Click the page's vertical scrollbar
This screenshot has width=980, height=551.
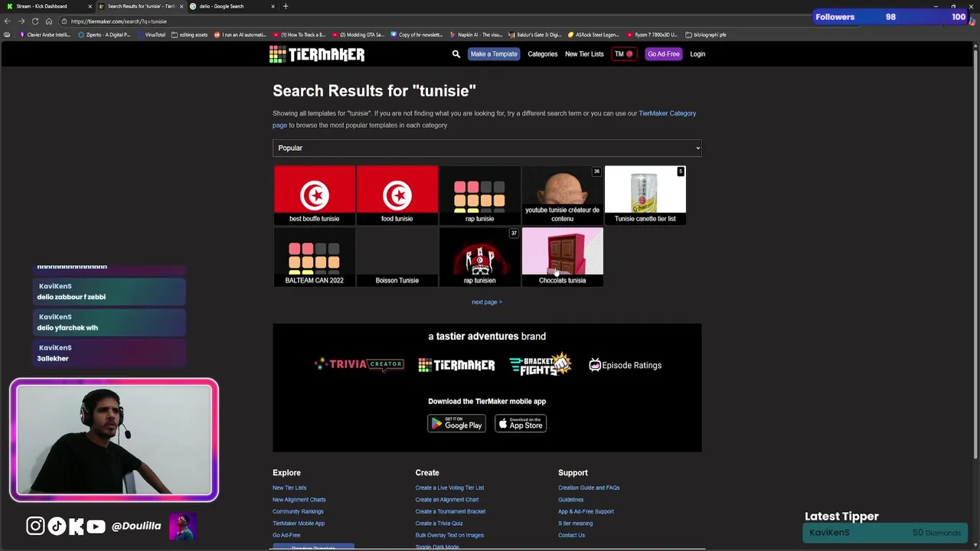click(x=976, y=253)
